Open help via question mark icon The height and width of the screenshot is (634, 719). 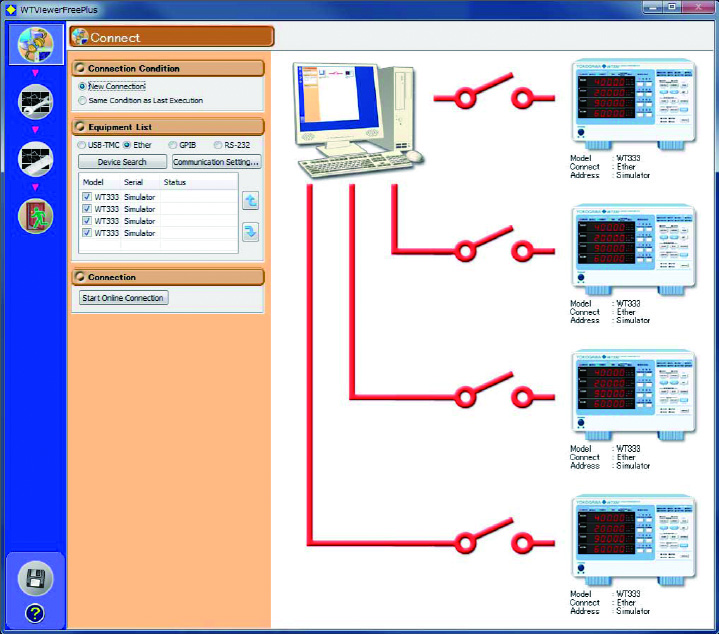35,613
